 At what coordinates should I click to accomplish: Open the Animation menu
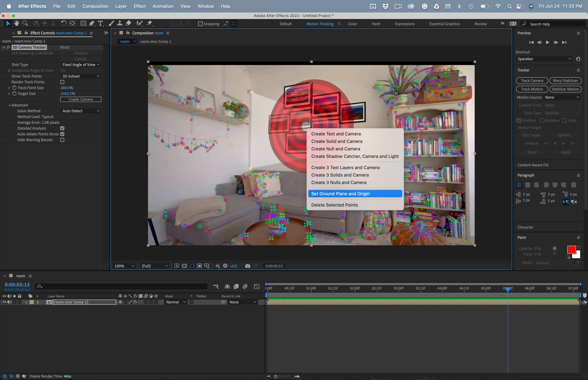(163, 6)
